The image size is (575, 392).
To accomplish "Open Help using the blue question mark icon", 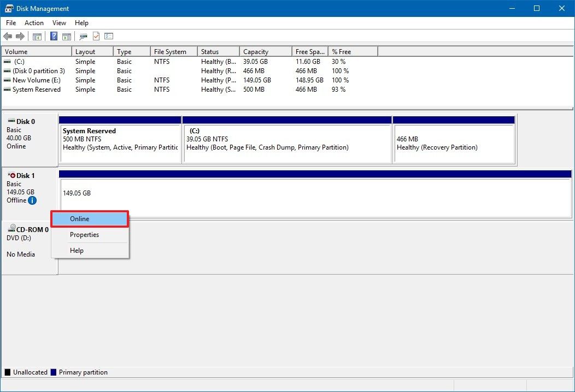I will [53, 36].
